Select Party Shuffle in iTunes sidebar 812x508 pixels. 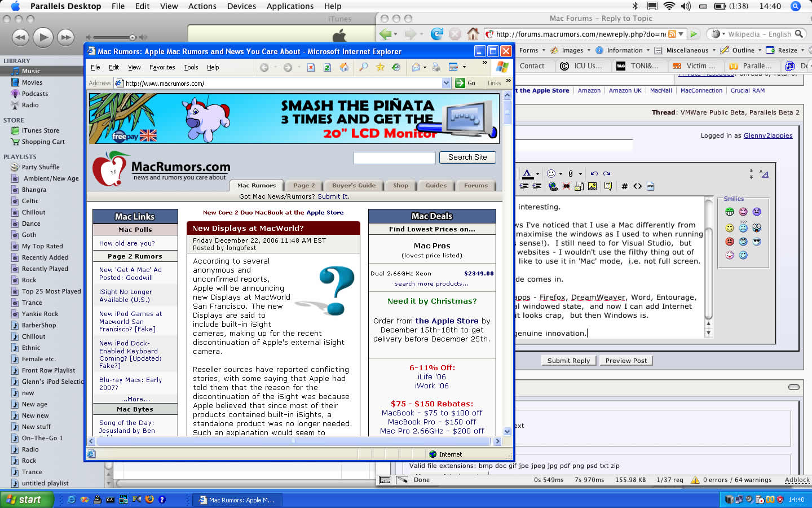[x=41, y=167]
